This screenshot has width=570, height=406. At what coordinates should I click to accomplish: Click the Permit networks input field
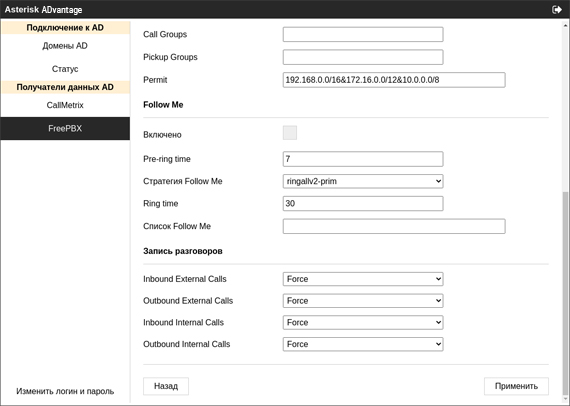[x=394, y=80]
